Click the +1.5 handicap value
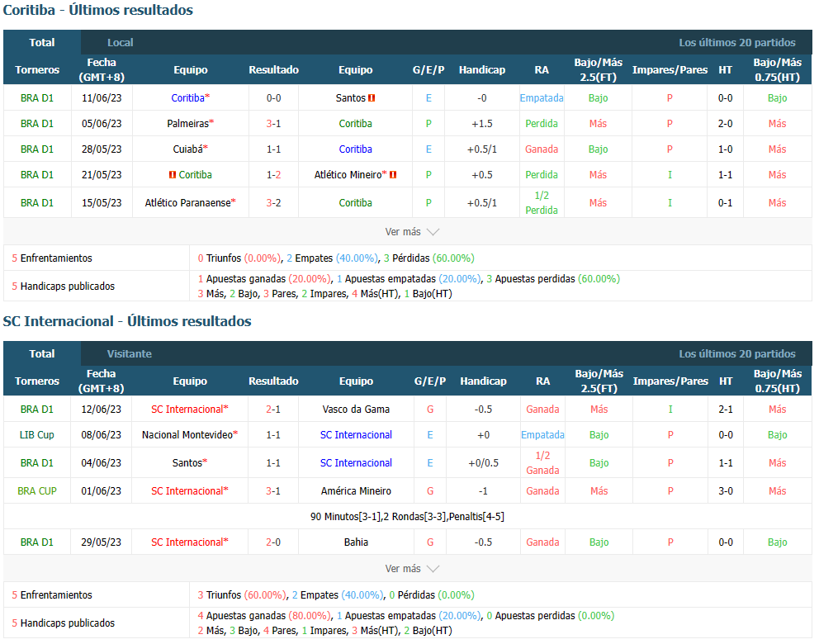Image resolution: width=819 pixels, height=644 pixels. coord(481,123)
